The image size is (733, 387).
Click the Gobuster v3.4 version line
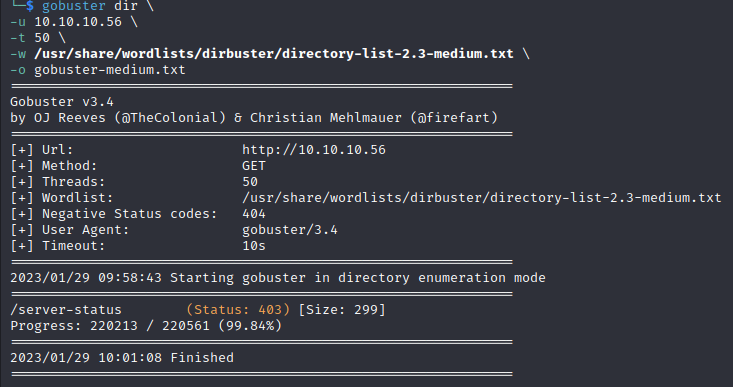coord(62,102)
